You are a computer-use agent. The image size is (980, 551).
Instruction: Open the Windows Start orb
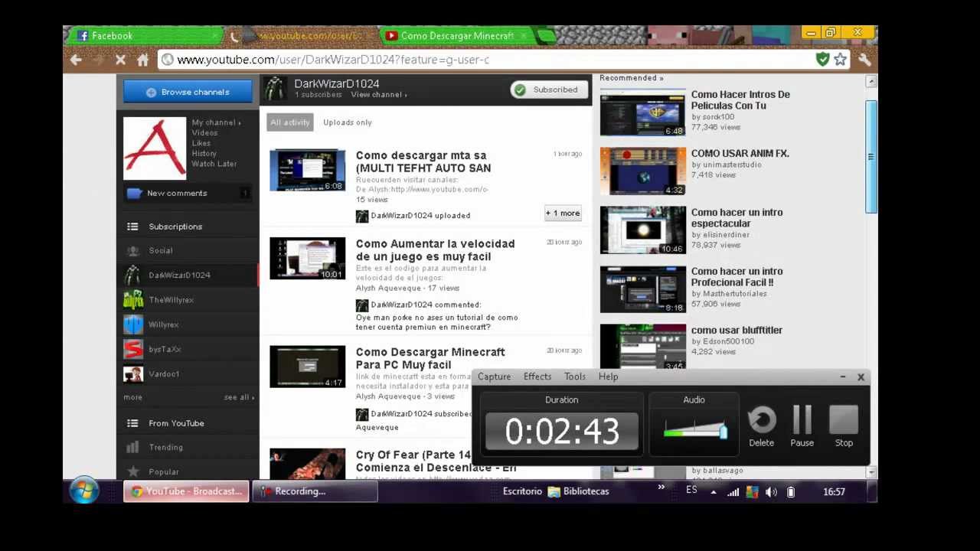(84, 491)
